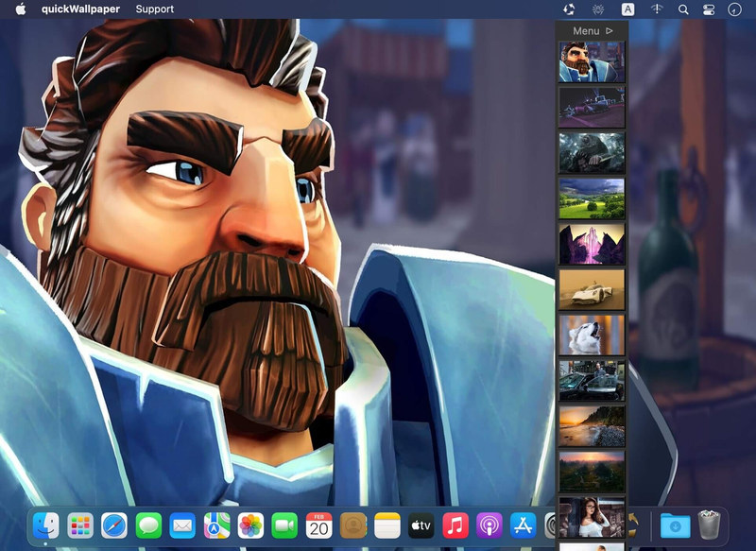This screenshot has width=756, height=551.
Task: Open Messages in the Dock
Action: pos(148,525)
